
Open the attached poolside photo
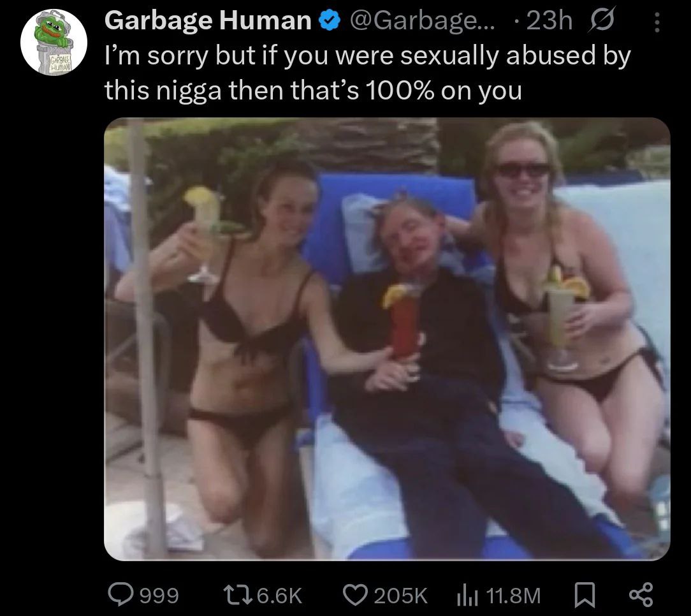click(x=387, y=339)
